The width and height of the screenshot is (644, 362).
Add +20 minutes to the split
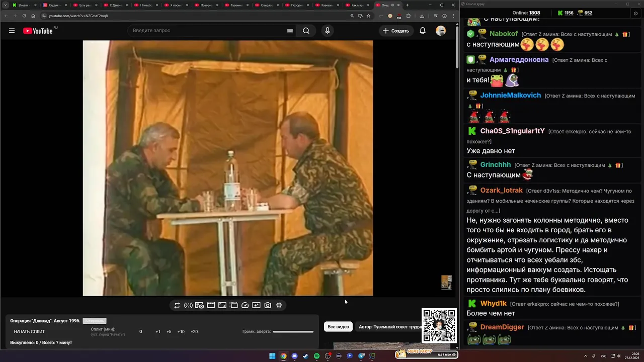[x=194, y=332]
